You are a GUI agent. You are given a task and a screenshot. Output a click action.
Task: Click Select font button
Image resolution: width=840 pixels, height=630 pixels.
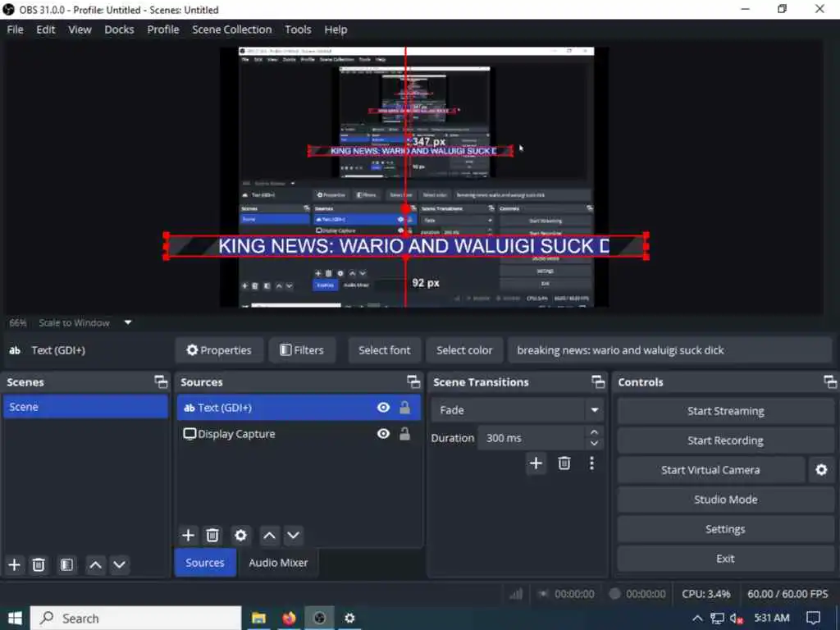pos(385,350)
